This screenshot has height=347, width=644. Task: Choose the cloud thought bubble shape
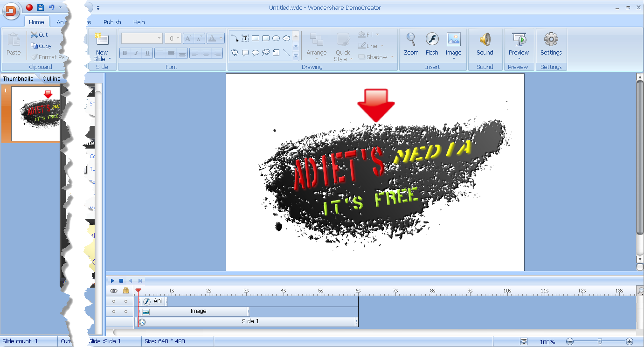266,53
